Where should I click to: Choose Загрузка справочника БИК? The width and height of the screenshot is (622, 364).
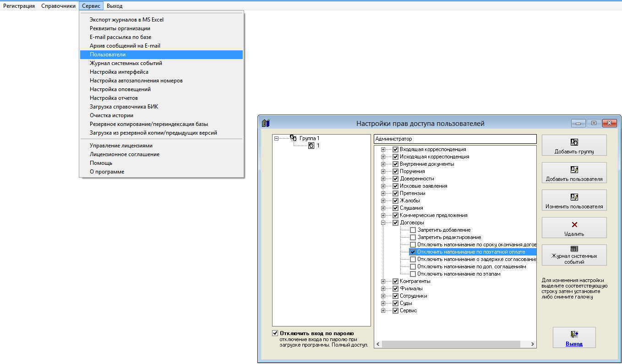pos(161,107)
